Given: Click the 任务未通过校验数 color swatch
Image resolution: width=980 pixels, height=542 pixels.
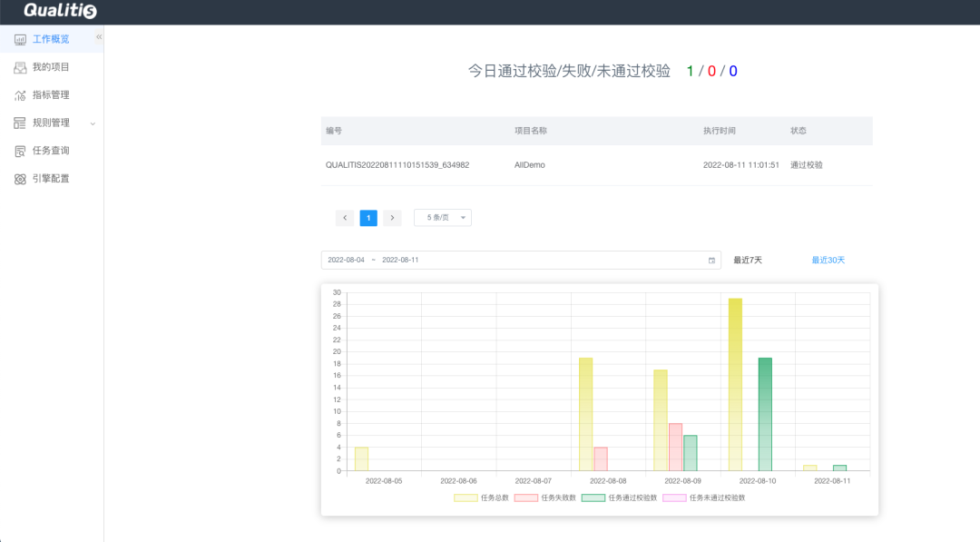Looking at the screenshot, I should (x=673, y=498).
